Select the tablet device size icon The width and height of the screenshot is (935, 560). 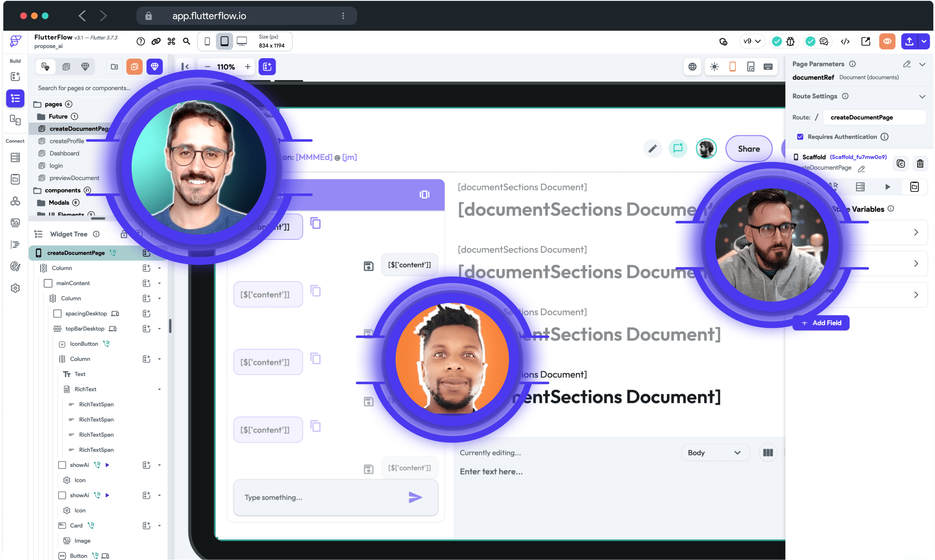click(x=224, y=42)
